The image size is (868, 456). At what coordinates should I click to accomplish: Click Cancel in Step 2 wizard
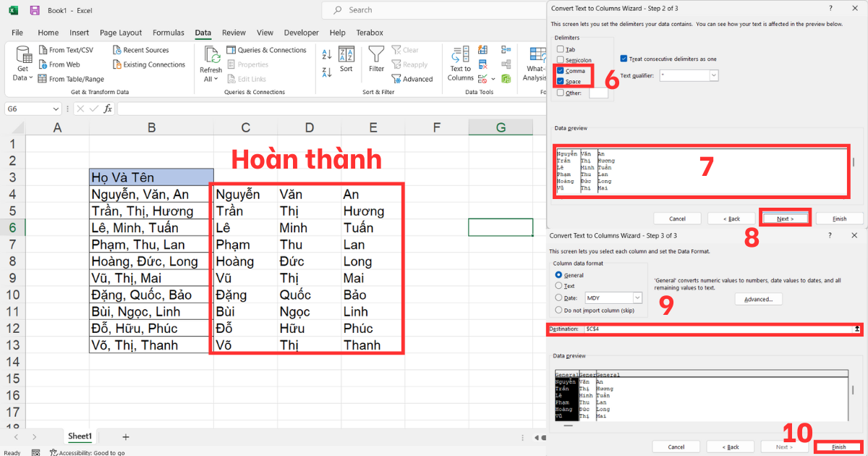click(x=677, y=218)
